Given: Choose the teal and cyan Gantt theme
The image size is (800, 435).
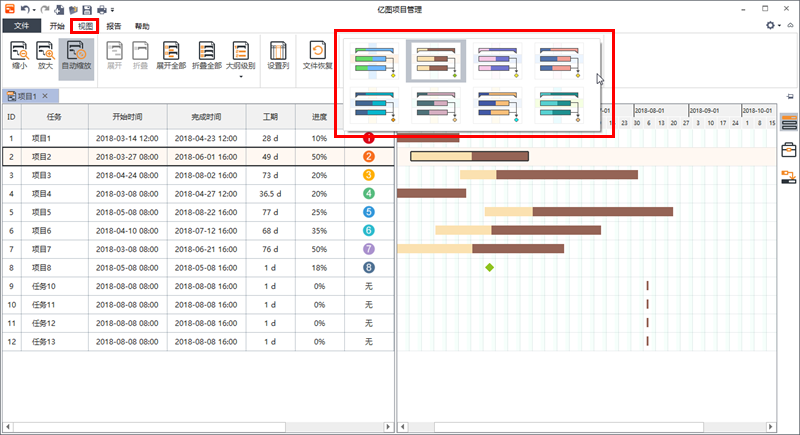Looking at the screenshot, I should [x=559, y=106].
